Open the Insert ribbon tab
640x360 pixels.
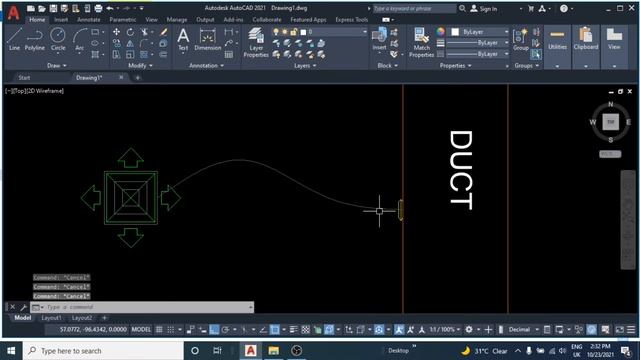click(x=61, y=20)
